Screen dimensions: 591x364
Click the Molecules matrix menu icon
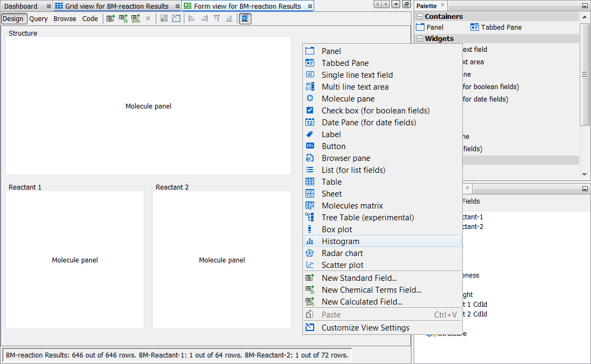coord(310,206)
